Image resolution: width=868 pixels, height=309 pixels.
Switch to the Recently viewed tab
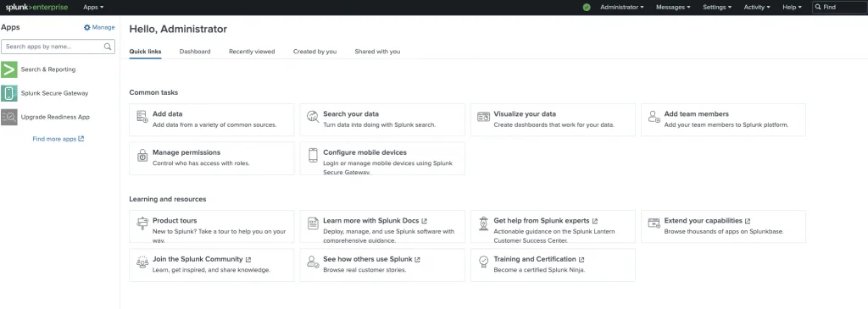(252, 52)
